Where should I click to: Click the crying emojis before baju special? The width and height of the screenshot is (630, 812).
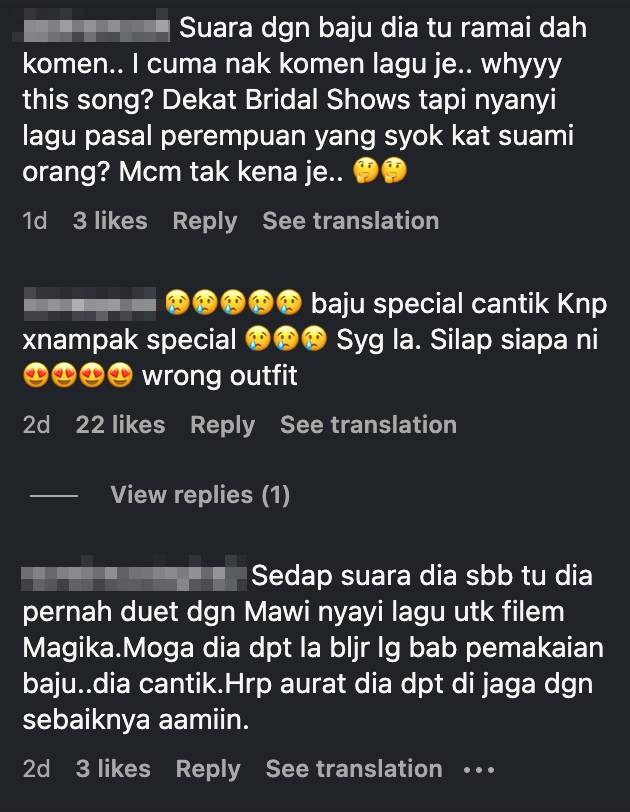233,303
